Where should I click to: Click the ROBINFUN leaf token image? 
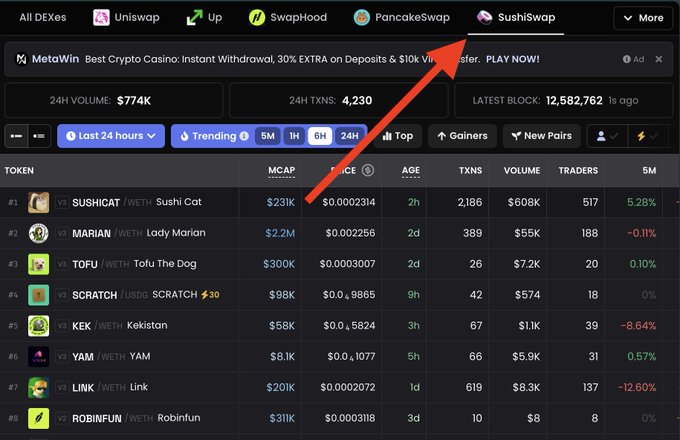39,418
